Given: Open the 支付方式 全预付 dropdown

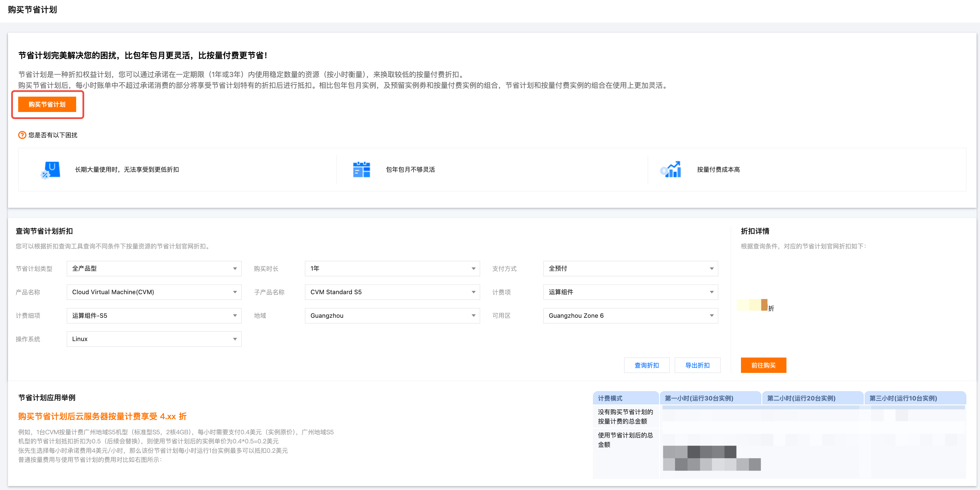Looking at the screenshot, I should (630, 269).
